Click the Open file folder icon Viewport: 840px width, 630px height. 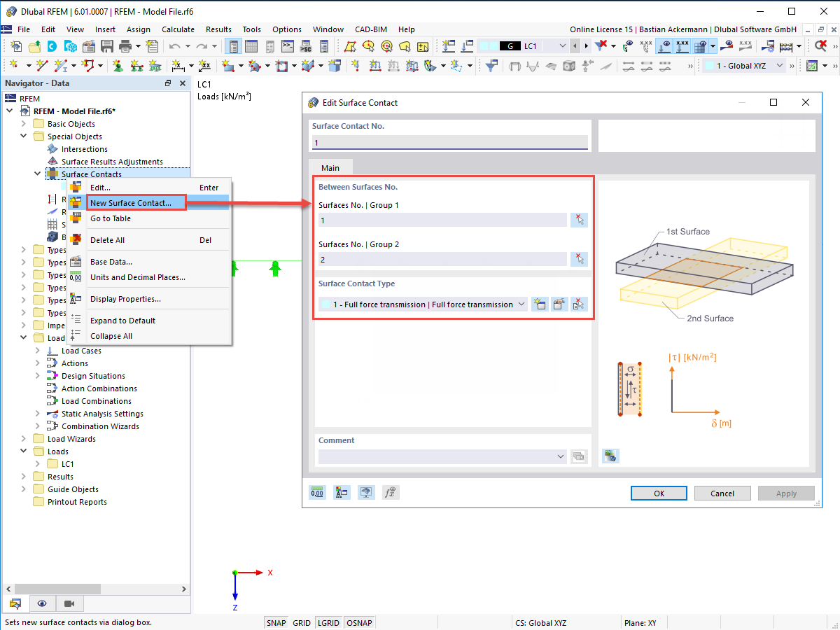(34, 46)
